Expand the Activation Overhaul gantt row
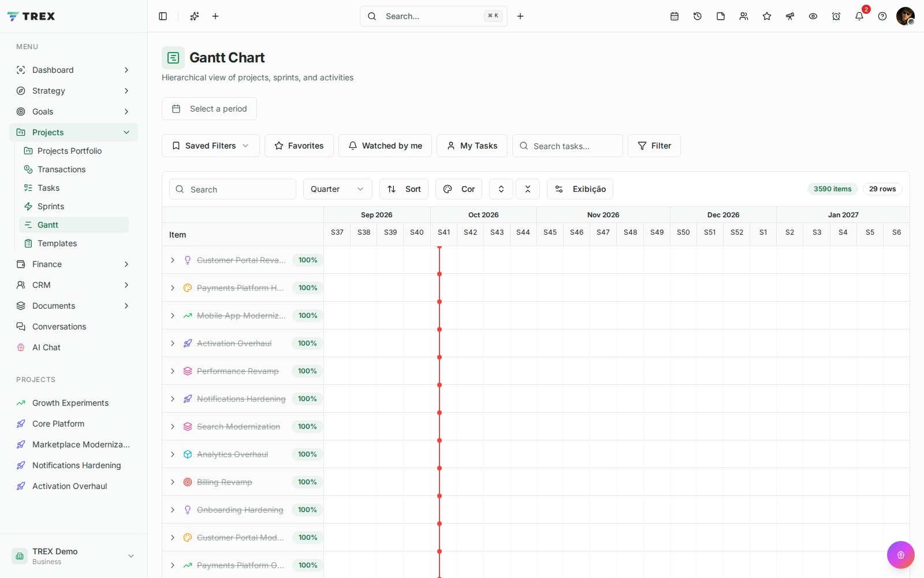 tap(173, 343)
